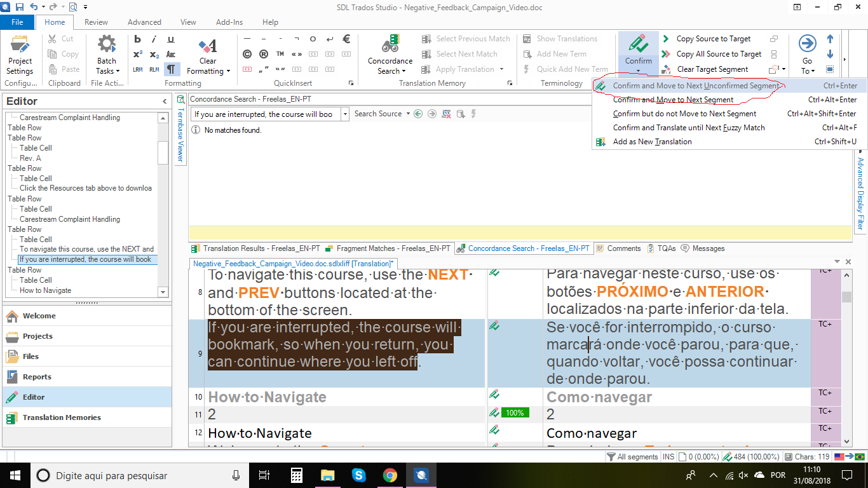
Task: Open the Help ribbon tab
Action: [x=270, y=22]
